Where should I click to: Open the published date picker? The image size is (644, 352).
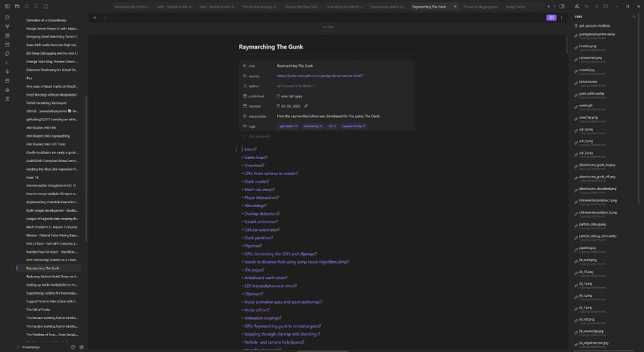coord(278,96)
